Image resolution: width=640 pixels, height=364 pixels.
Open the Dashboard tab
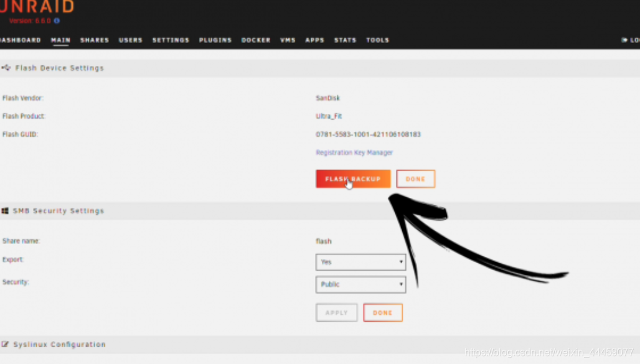(21, 40)
